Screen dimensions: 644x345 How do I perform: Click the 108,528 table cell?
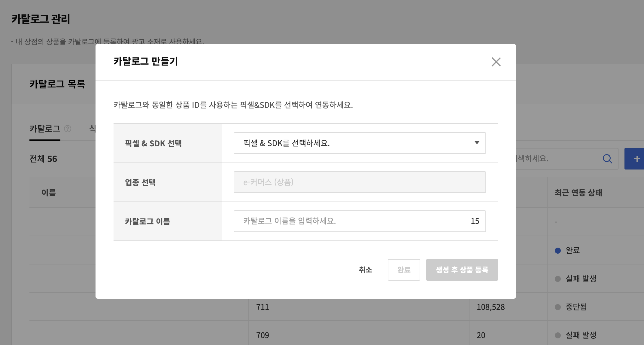pyautogui.click(x=491, y=307)
